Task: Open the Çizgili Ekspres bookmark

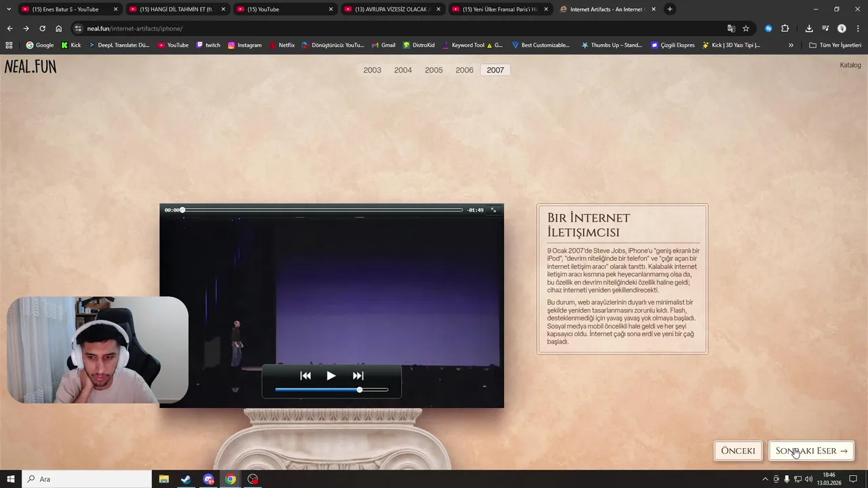Action: coord(673,45)
